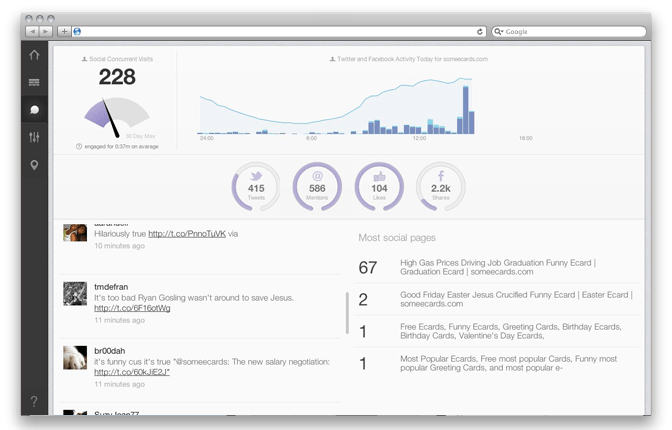Click the location pin sidebar icon
The height and width of the screenshot is (430, 672).
coord(35,164)
